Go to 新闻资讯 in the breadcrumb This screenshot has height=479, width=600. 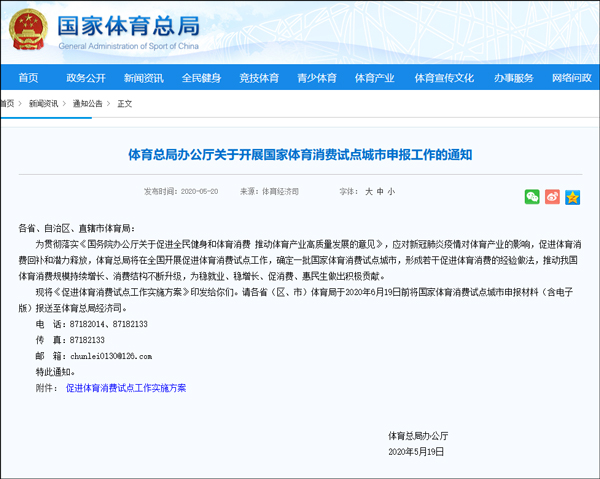tap(44, 103)
